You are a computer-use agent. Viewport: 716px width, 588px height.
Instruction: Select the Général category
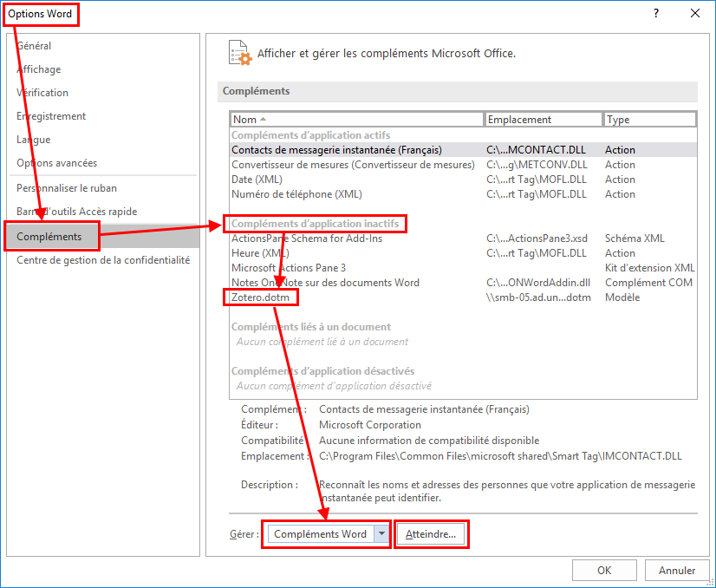click(x=35, y=46)
